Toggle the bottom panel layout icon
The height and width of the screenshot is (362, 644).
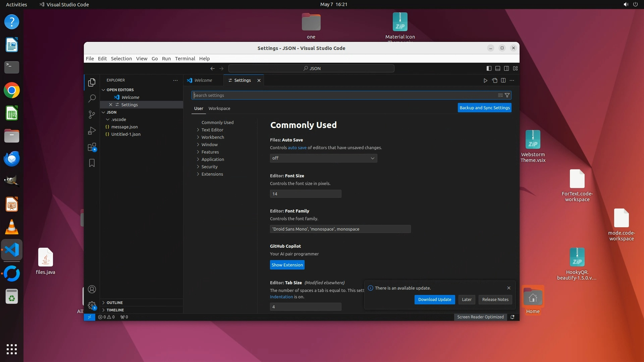498,68
